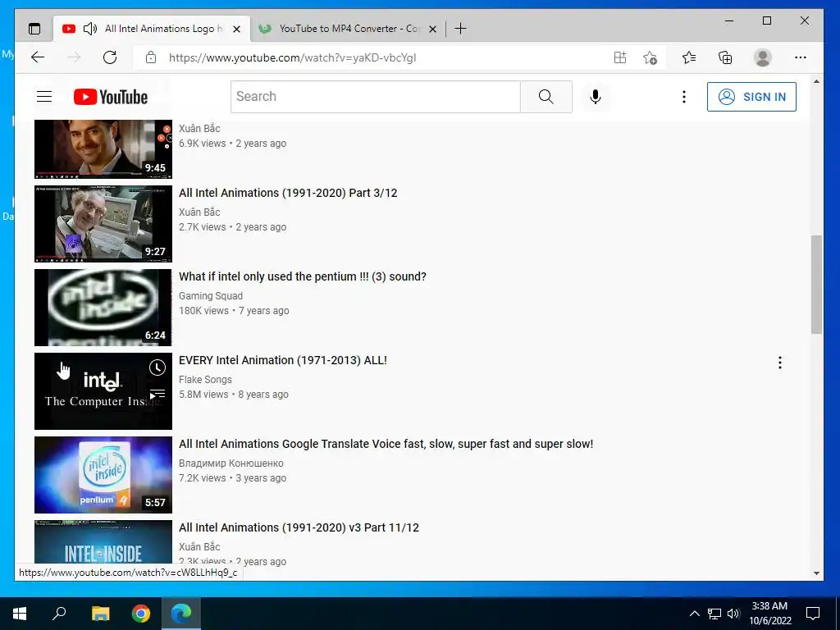Screen dimensions: 840x630
Task: Click Xuân Bắc channel under Part 3/12
Action: point(199,212)
